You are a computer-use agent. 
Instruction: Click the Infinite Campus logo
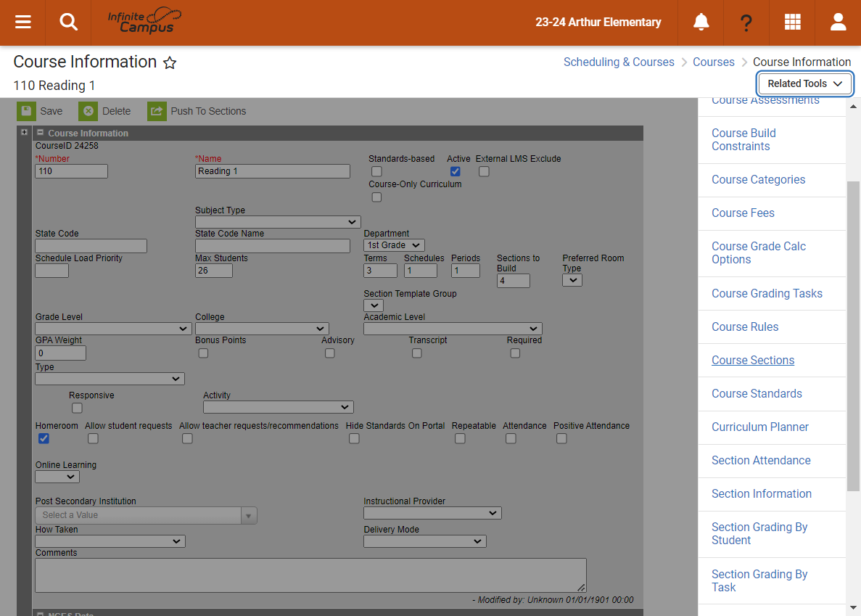pyautogui.click(x=144, y=21)
